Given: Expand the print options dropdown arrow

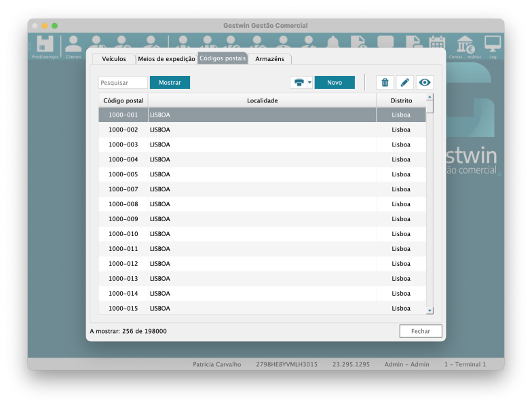Looking at the screenshot, I should pos(310,83).
